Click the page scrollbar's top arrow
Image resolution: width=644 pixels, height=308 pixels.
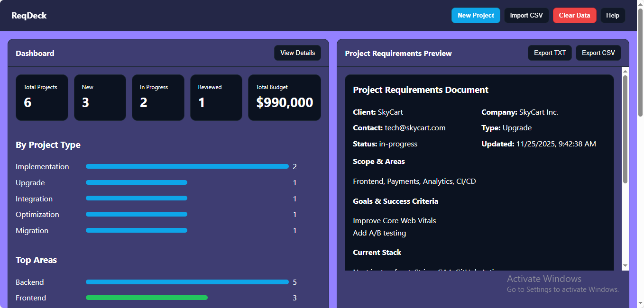point(640,4)
